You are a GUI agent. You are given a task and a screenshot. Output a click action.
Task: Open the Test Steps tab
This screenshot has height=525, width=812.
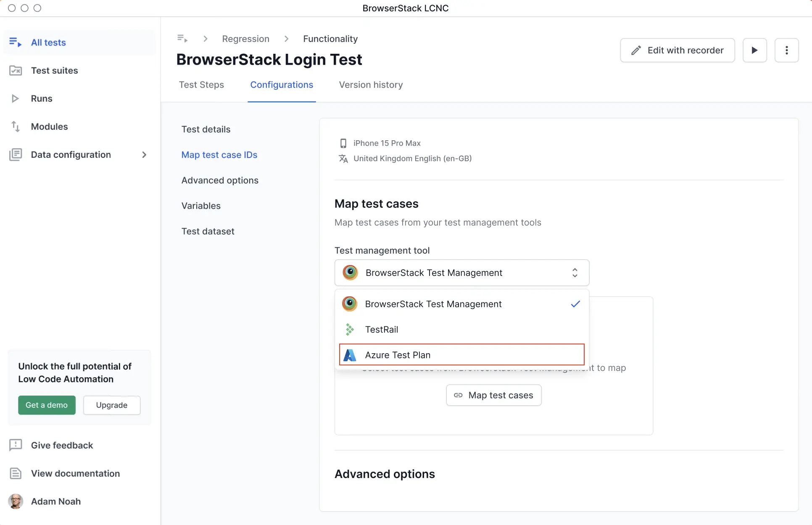(201, 85)
